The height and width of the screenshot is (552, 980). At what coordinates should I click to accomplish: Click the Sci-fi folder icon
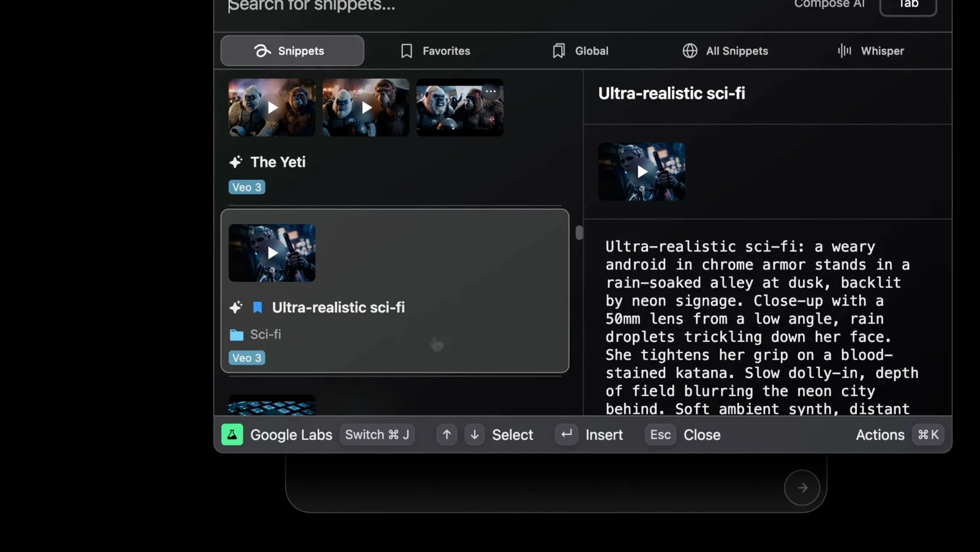pyautogui.click(x=236, y=335)
